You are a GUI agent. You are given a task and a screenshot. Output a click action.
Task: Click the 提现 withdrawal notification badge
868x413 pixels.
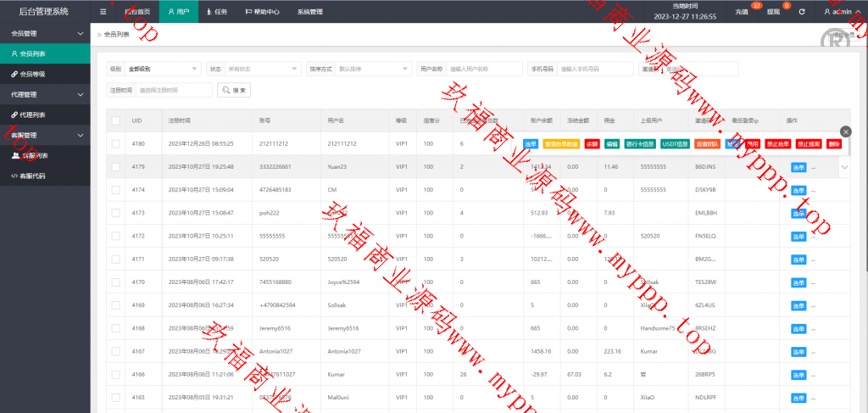(x=787, y=6)
